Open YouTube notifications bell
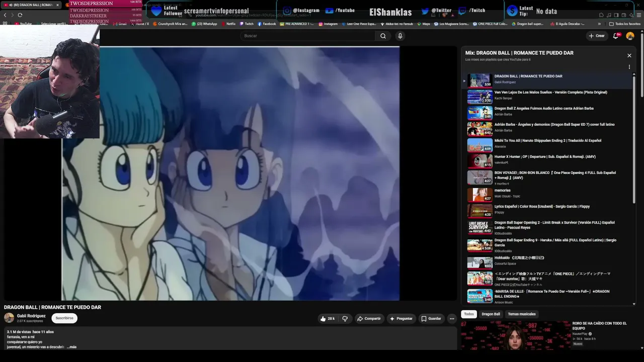Image resolution: width=644 pixels, height=362 pixels. point(616,36)
